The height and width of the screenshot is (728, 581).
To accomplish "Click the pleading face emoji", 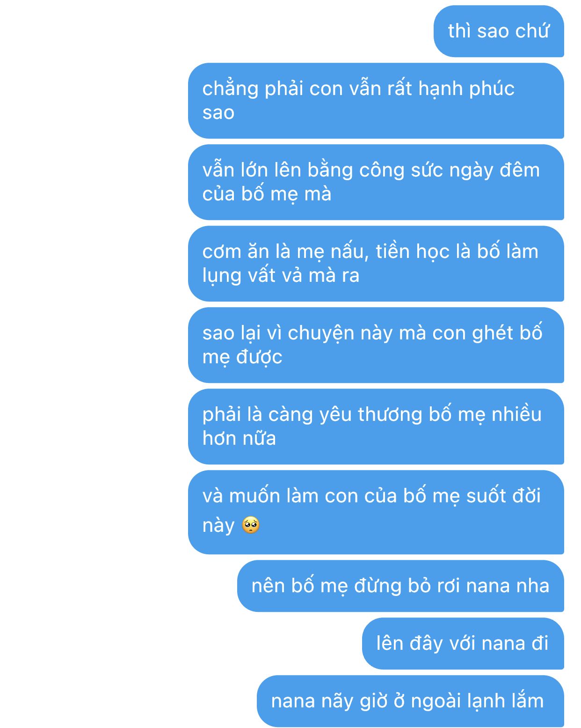I will coord(251,525).
